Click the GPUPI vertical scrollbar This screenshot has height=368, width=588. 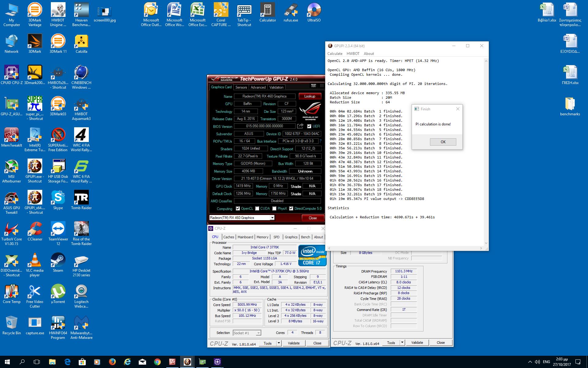[486, 152]
